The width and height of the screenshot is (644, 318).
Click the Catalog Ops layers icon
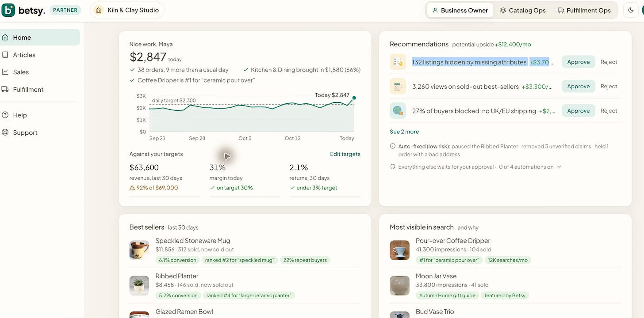point(503,10)
